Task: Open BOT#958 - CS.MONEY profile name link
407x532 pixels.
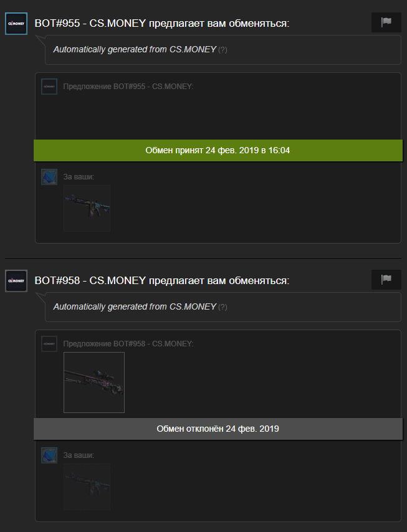Action: click(90, 280)
